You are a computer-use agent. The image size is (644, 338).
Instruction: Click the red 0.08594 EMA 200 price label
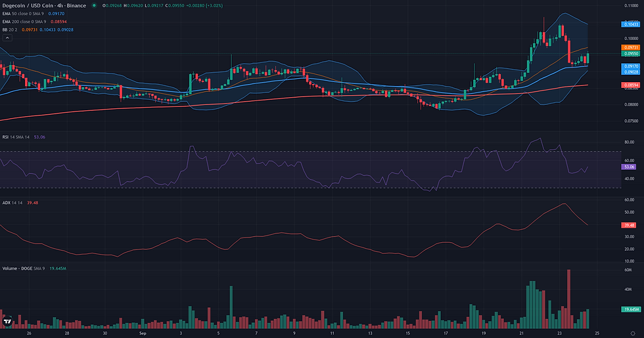coord(630,85)
